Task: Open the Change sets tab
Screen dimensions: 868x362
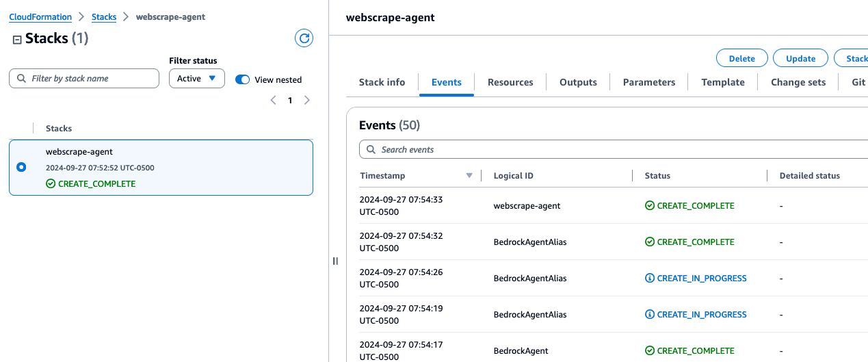Action: coord(798,82)
